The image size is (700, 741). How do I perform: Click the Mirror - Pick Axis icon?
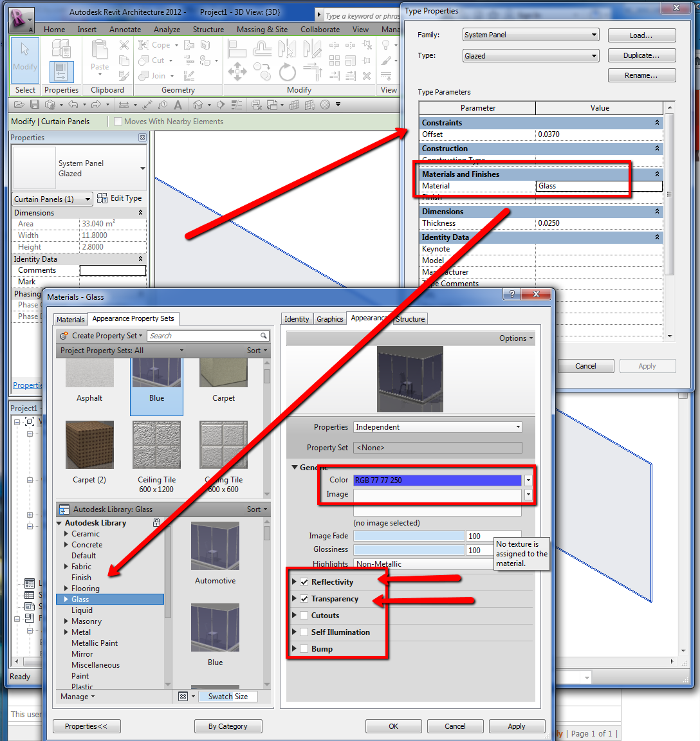[288, 49]
